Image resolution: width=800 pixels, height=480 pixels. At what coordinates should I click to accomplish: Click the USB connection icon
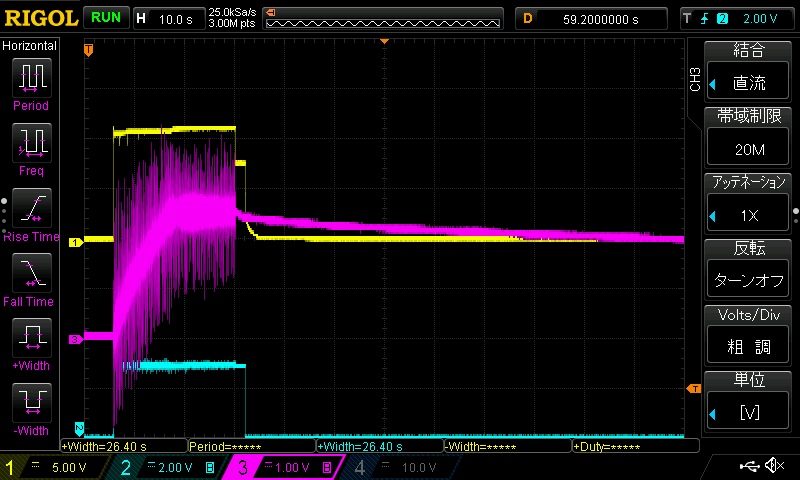(x=749, y=465)
